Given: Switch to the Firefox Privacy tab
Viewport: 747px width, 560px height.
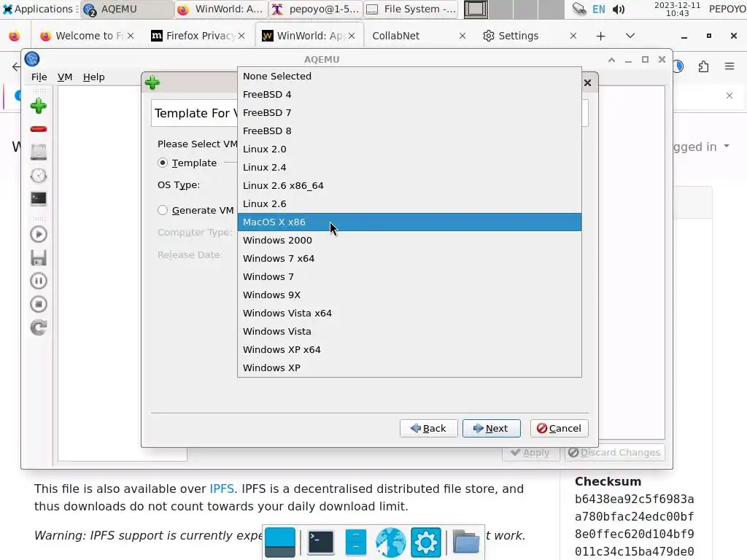Looking at the screenshot, I should coord(198,36).
